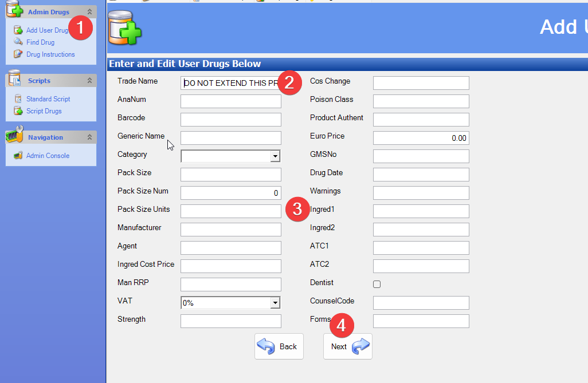Open the Drug Instructions link
The width and height of the screenshot is (588, 383).
coord(50,54)
